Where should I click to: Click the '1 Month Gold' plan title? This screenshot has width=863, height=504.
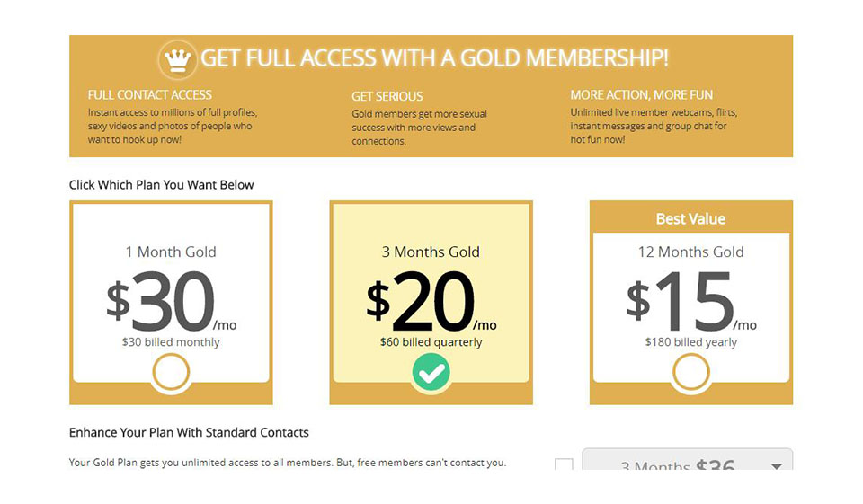(x=171, y=252)
